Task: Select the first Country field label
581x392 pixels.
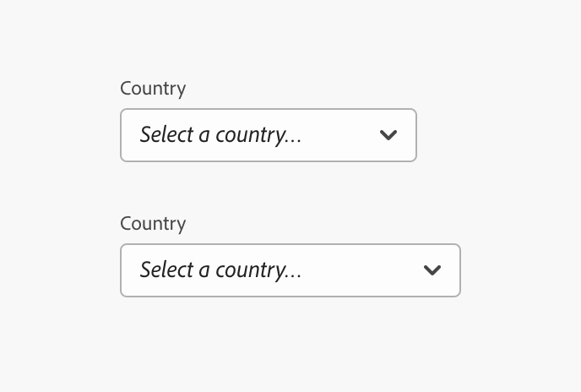Action: [153, 89]
